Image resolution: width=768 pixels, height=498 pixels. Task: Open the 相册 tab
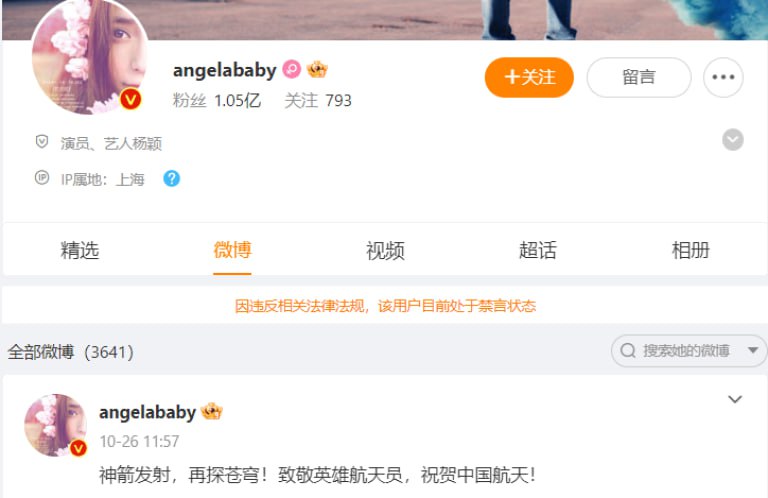tap(691, 250)
